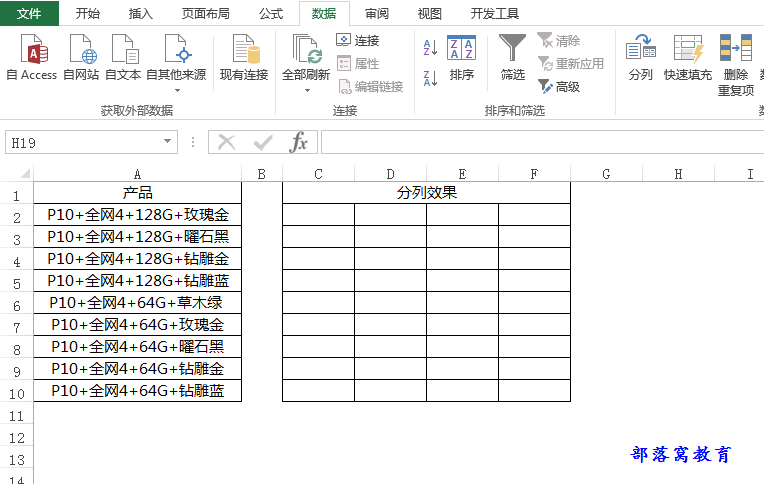The width and height of the screenshot is (764, 484).
Task: Click the cancel X formula button
Action: coord(227,142)
